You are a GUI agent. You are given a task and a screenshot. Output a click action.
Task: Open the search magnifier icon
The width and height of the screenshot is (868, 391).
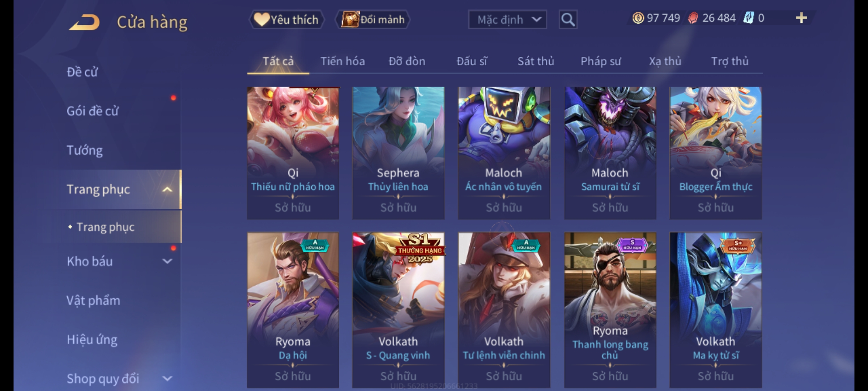click(568, 20)
